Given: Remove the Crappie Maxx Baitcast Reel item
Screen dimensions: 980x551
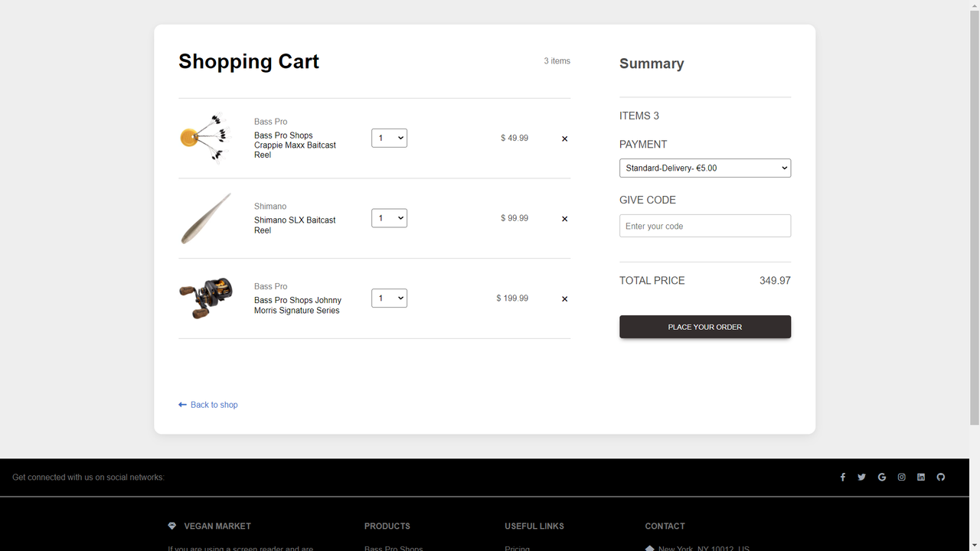Looking at the screenshot, I should [x=565, y=139].
